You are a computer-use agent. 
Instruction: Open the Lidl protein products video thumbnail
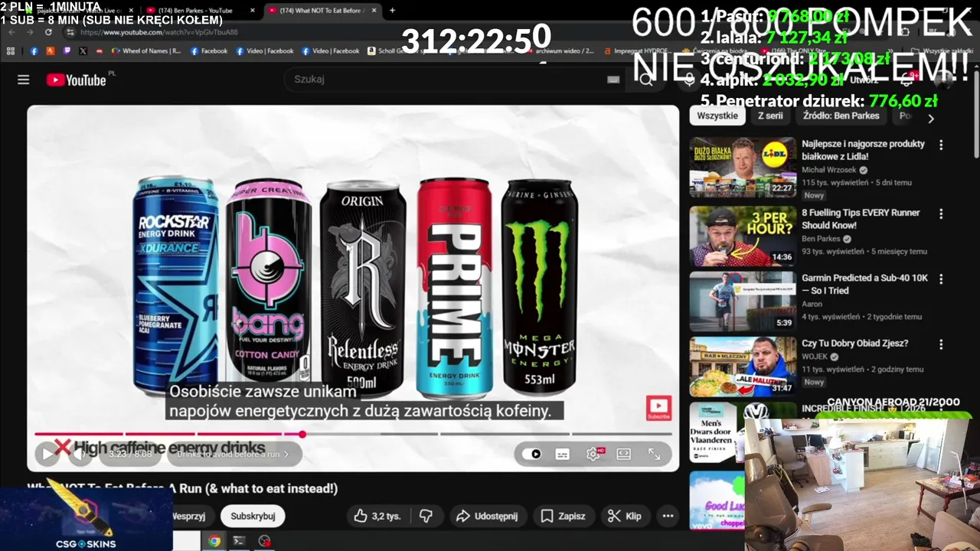[743, 167]
